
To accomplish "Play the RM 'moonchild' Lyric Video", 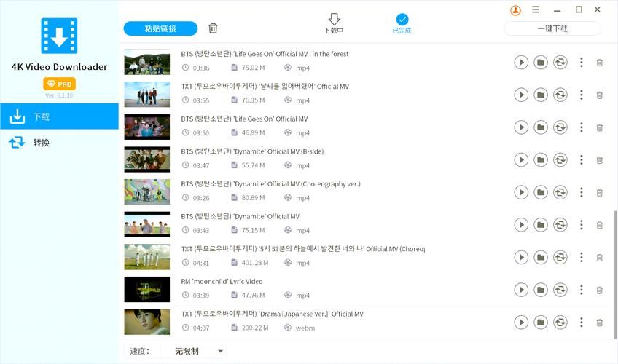I will pos(520,290).
